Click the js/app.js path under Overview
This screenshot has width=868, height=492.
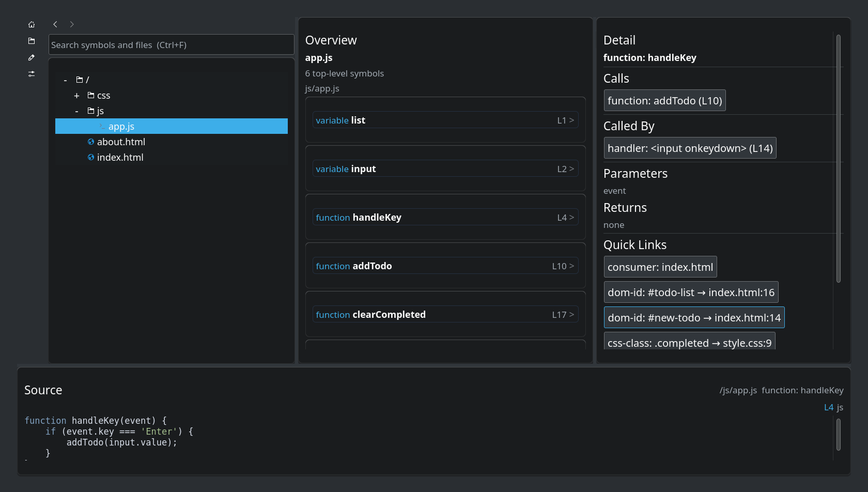point(322,88)
